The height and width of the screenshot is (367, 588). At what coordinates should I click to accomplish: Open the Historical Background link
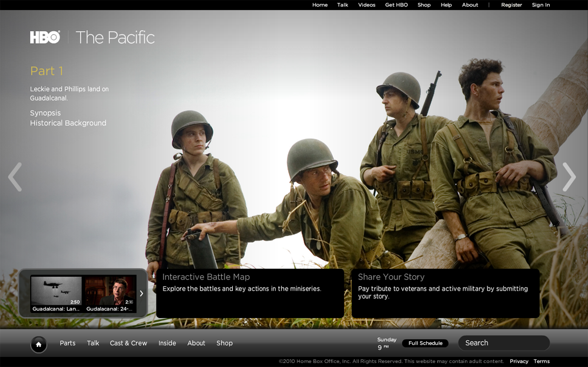68,123
